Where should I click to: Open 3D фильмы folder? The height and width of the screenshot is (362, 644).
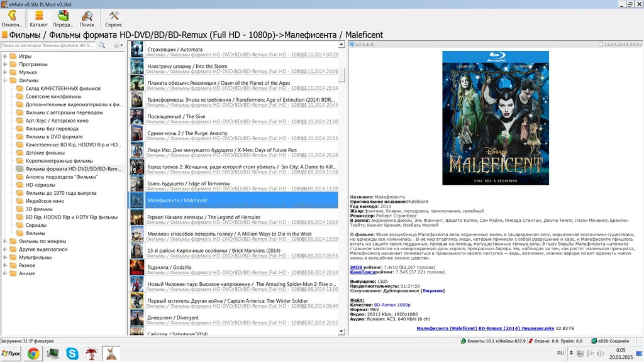click(x=35, y=209)
